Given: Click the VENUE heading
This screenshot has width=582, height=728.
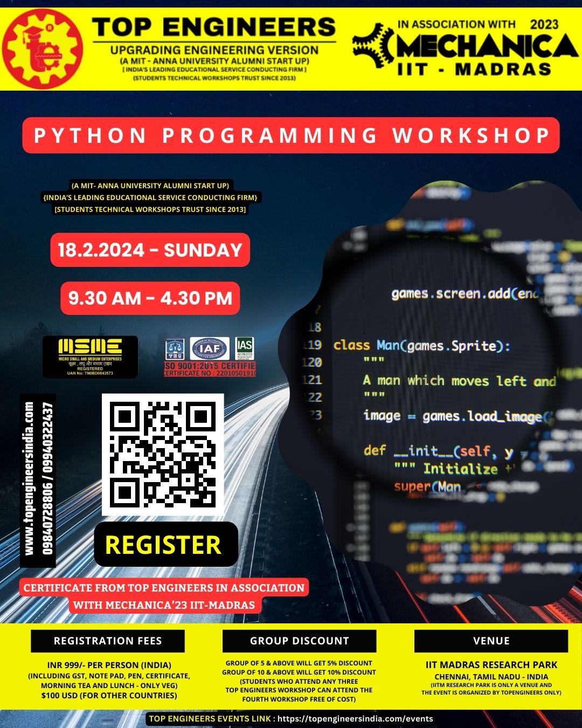Looking at the screenshot, I should click(491, 641).
